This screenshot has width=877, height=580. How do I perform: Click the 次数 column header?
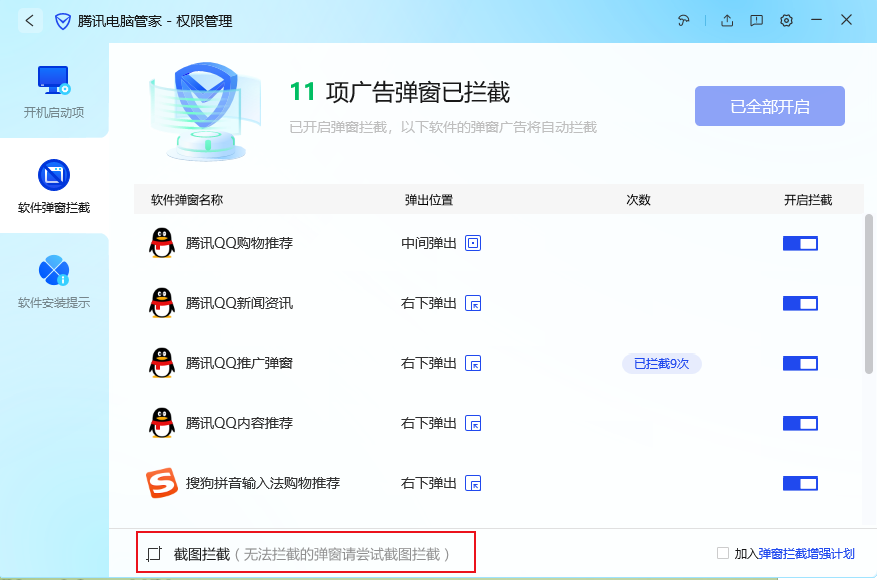click(638, 200)
